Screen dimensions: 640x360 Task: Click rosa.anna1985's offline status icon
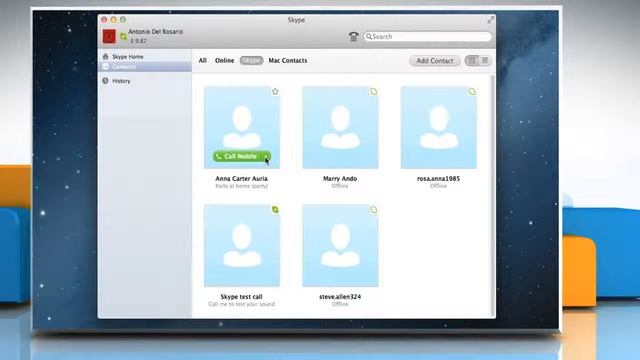[472, 91]
